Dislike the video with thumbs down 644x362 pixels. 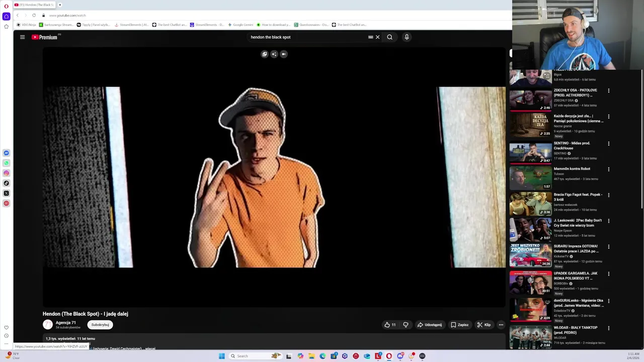(x=406, y=325)
